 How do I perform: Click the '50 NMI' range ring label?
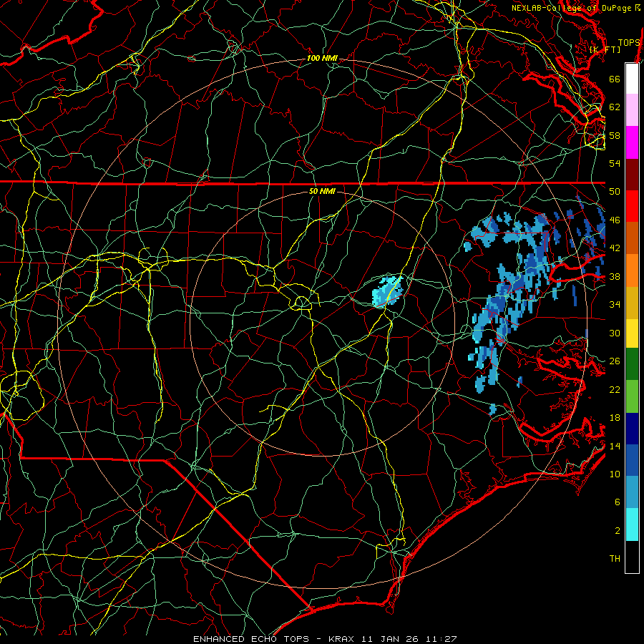(x=321, y=191)
